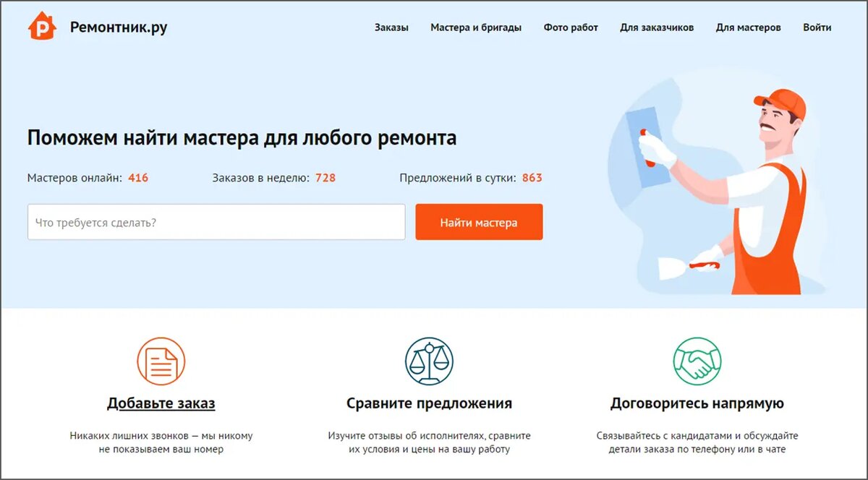Click the orange house logo icon

click(x=42, y=27)
